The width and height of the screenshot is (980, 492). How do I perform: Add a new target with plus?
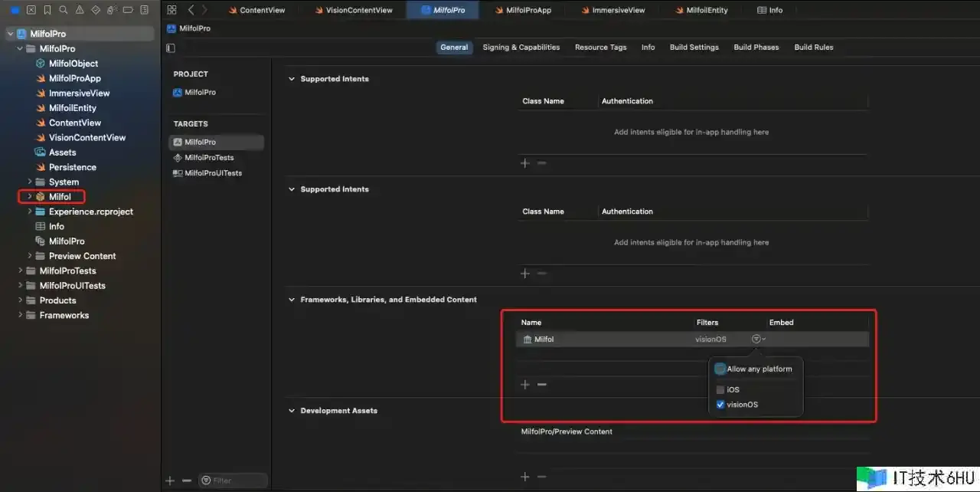click(x=170, y=481)
